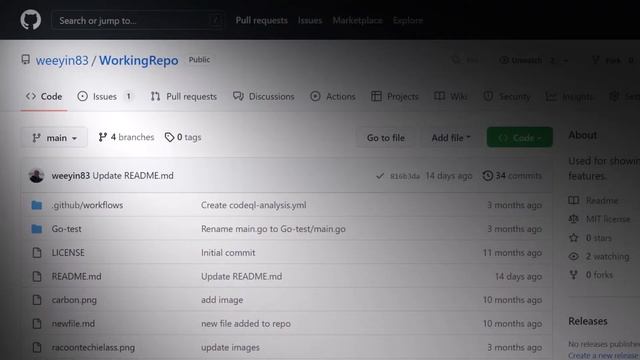This screenshot has height=360, width=640.
Task: Click the weeyin83 commit author avatar
Action: [x=36, y=176]
